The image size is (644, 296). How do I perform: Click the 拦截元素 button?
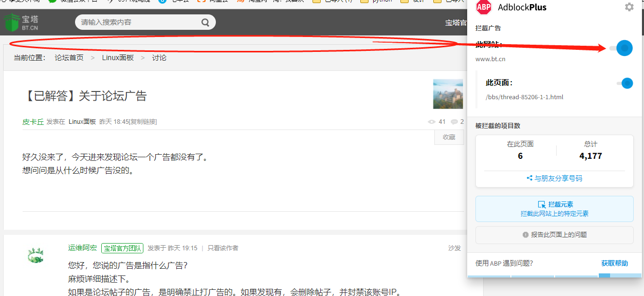coord(555,209)
